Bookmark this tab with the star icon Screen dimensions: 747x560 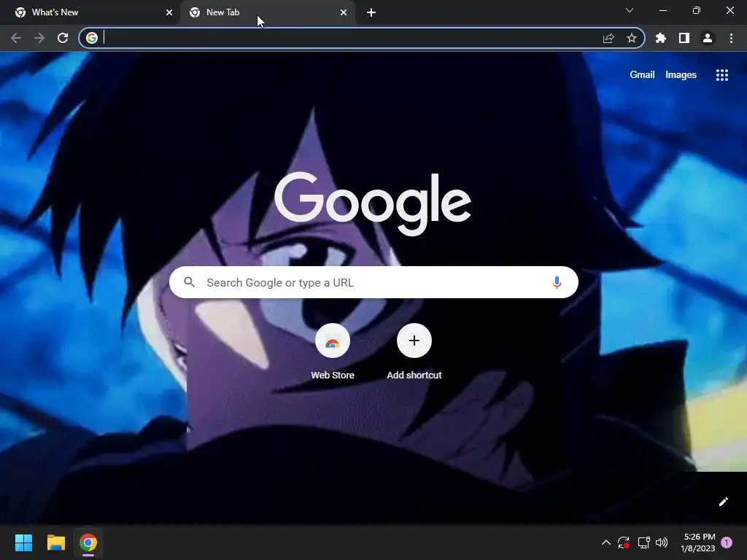[x=632, y=38]
